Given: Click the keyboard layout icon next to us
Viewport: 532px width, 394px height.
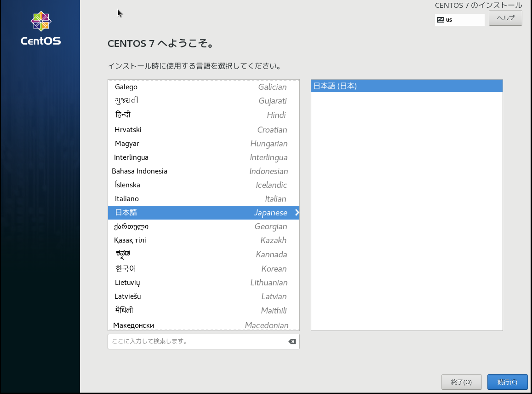Looking at the screenshot, I should click(x=440, y=20).
